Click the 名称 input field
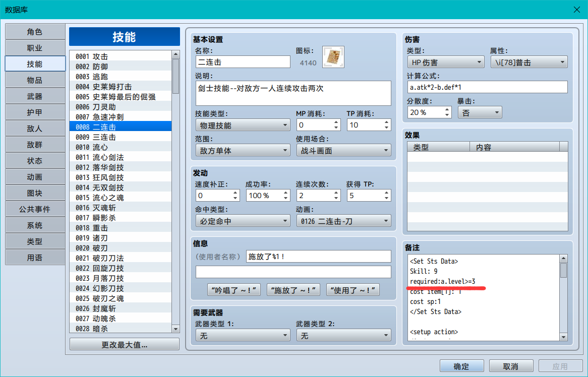588x377 pixels. (243, 62)
